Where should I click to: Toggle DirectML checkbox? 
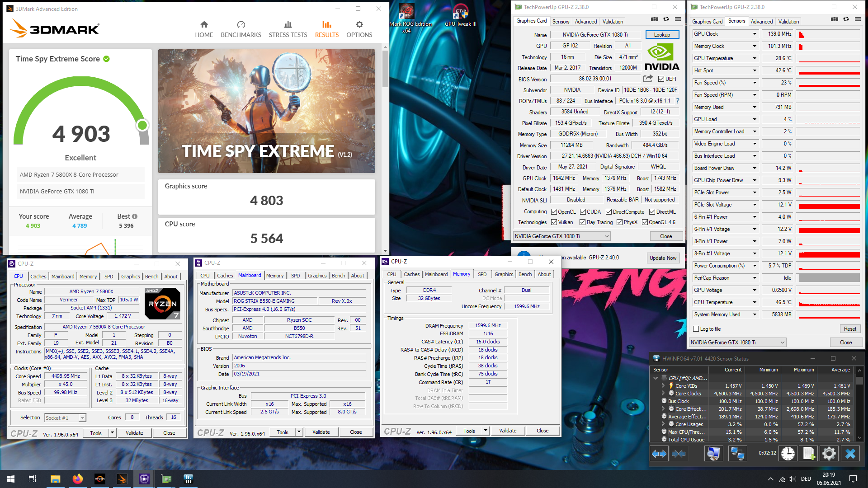[652, 211]
